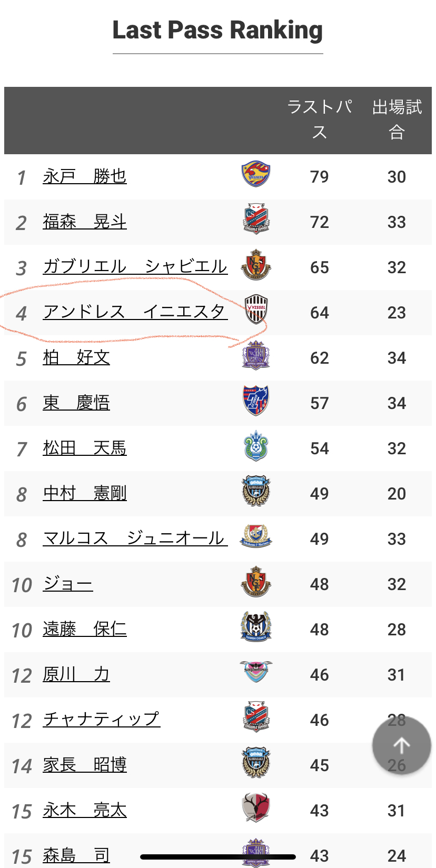436x868 pixels.
Task: Open player link アンドレス イニエスタ
Action: tap(135, 312)
